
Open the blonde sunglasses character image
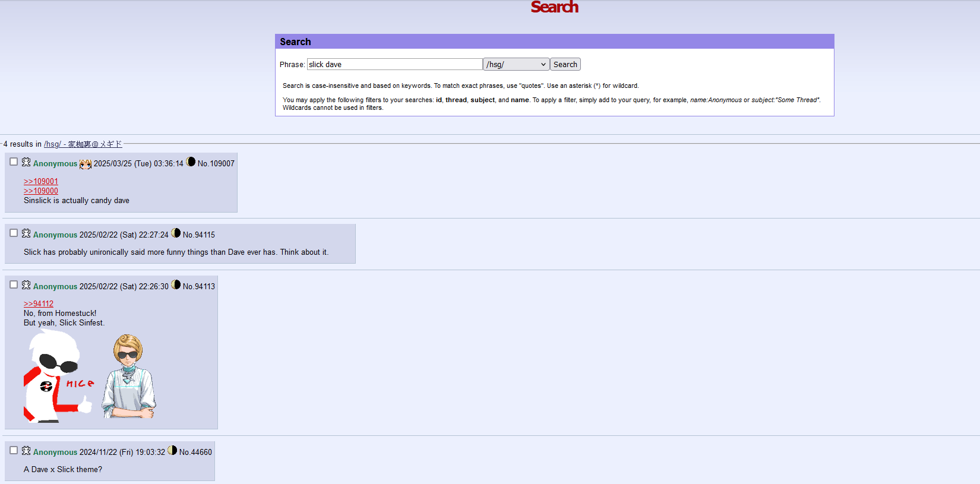(x=128, y=376)
